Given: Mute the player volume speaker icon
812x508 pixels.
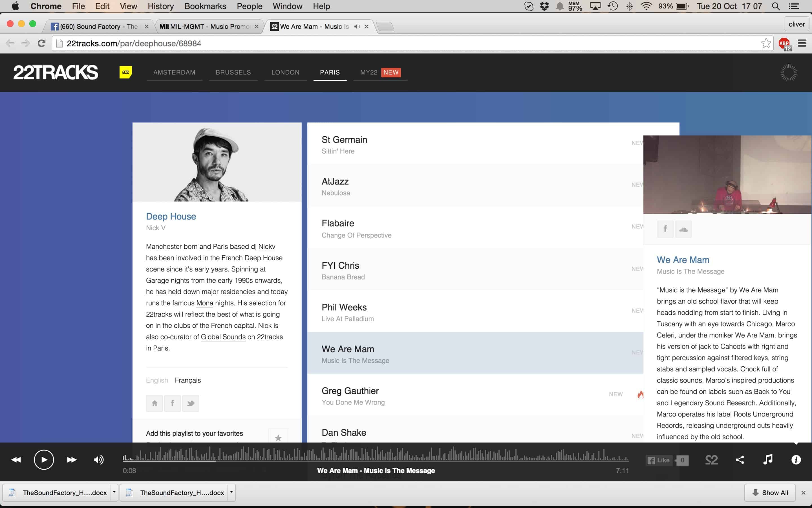Looking at the screenshot, I should pyautogui.click(x=99, y=459).
